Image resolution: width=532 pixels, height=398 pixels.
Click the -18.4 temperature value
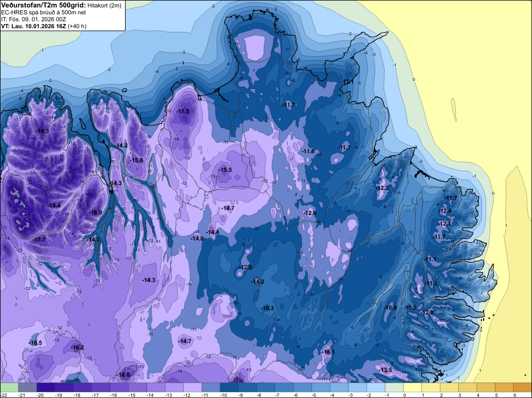tap(54, 205)
